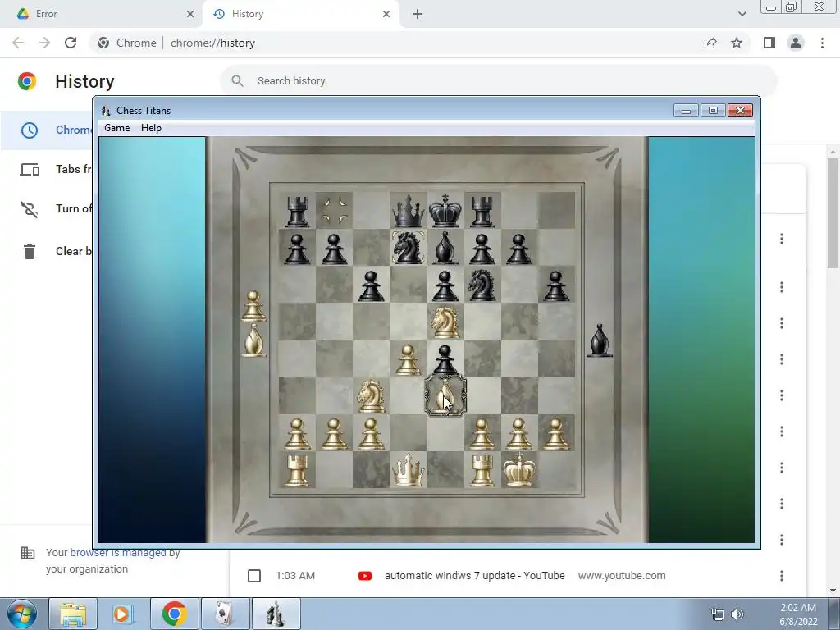Close the History tab
Screen dimensions: 840x630
click(386, 14)
